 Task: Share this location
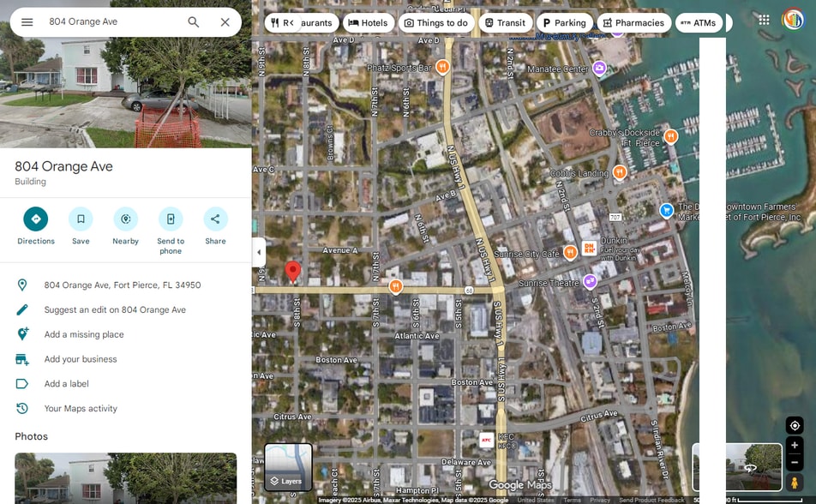coord(215,219)
